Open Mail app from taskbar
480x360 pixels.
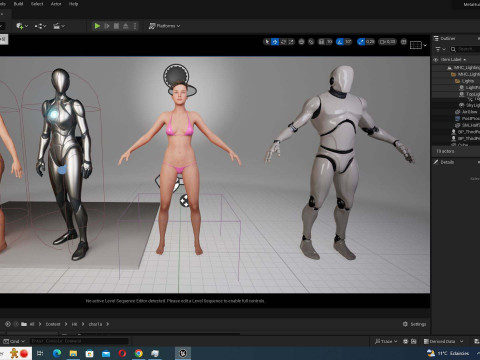pos(106,353)
